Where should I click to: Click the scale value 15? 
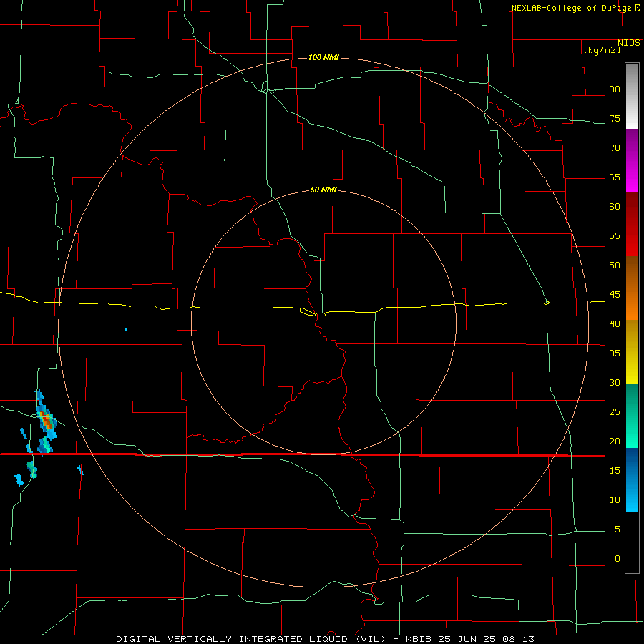[615, 471]
